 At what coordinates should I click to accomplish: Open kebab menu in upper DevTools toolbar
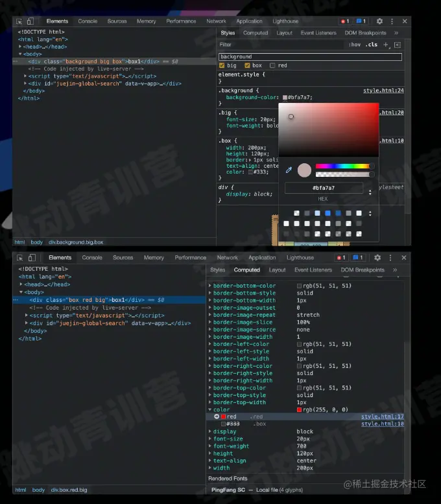(392, 21)
